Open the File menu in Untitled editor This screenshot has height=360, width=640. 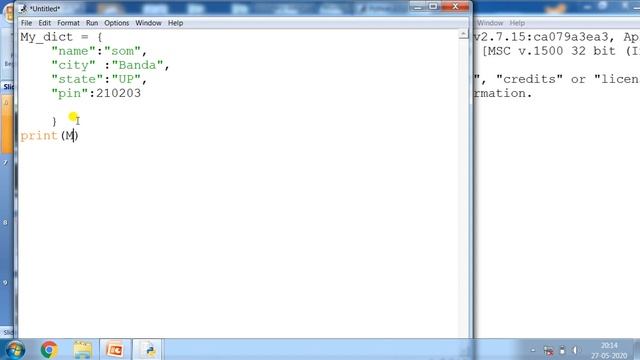click(26, 23)
